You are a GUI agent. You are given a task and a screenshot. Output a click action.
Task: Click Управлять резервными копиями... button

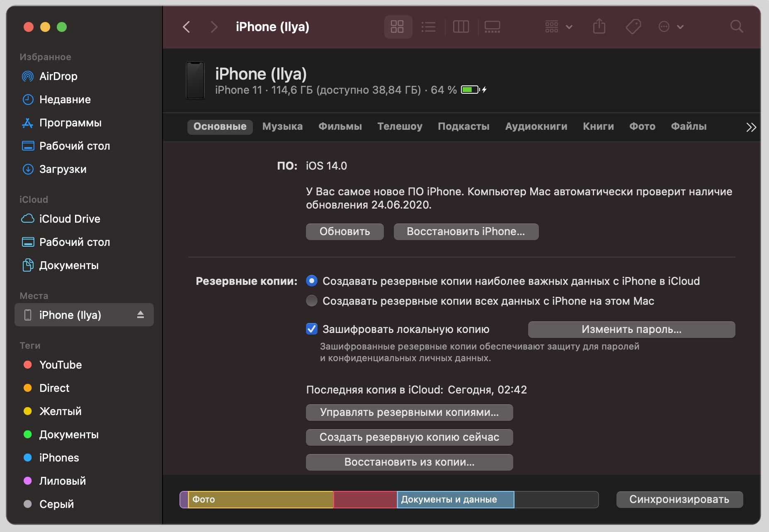(410, 413)
